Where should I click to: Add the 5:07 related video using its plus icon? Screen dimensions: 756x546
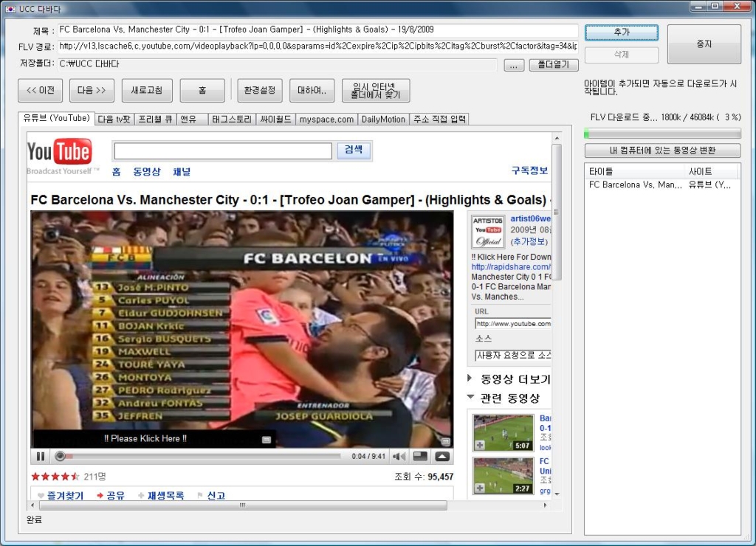tap(480, 445)
